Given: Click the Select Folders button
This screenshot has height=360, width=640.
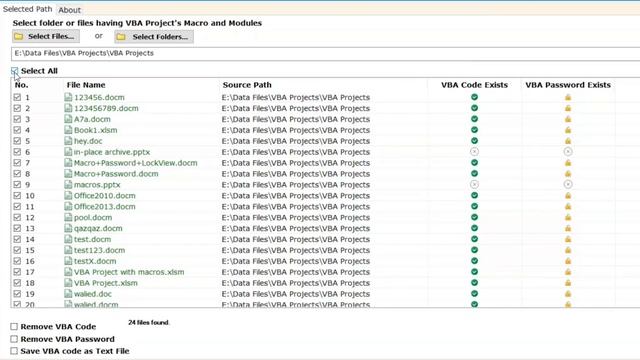Looking at the screenshot, I should click(154, 37).
